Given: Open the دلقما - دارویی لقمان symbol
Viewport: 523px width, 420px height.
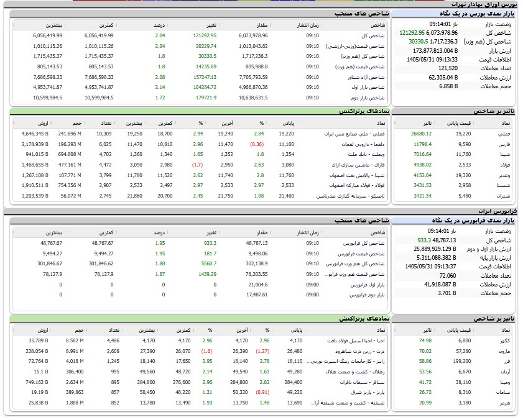Looking at the screenshot, I should coord(363,144).
